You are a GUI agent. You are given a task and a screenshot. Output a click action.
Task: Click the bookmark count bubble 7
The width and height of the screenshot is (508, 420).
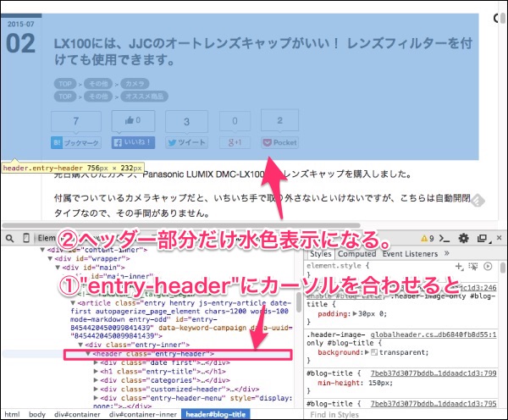(x=76, y=121)
